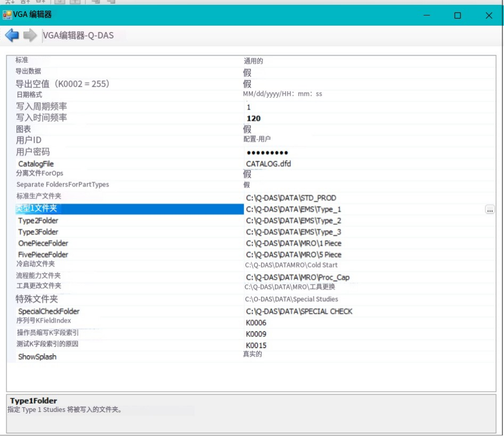
Task: Select the 冷启动文件夹 property label
Action: point(35,264)
